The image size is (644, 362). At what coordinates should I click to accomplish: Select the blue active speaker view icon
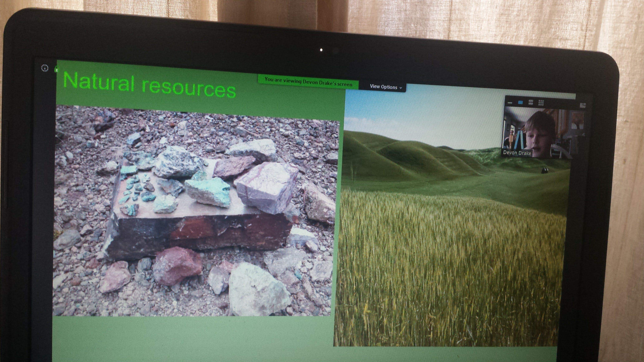pyautogui.click(x=520, y=102)
